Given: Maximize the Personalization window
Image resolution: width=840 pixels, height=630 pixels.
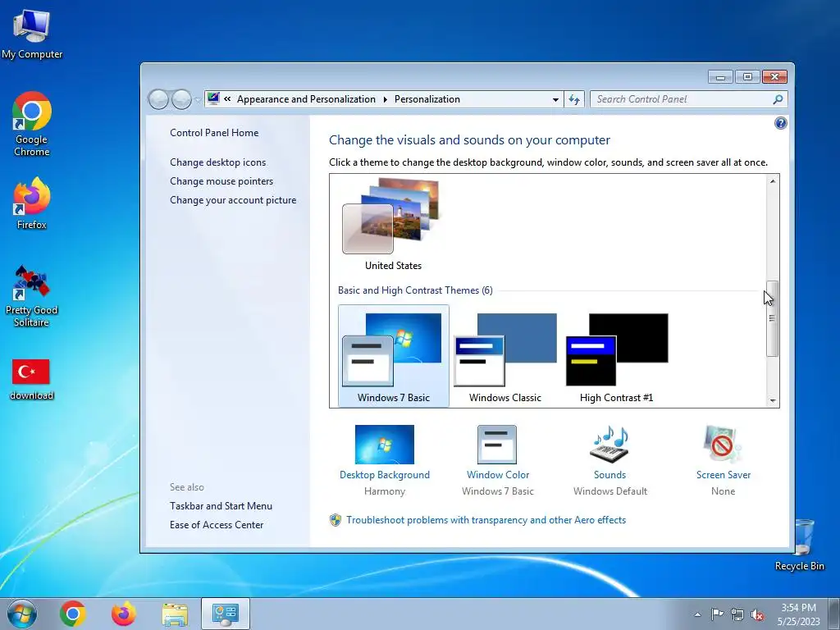Looking at the screenshot, I should (x=747, y=77).
